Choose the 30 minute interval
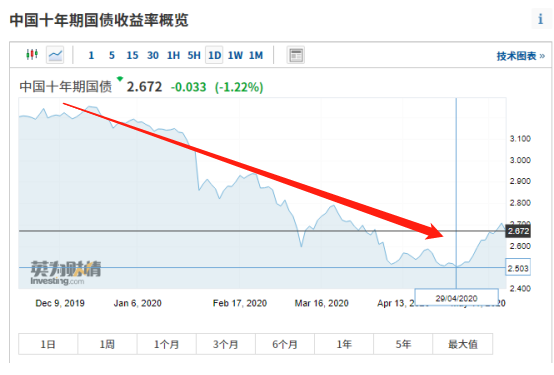Screen dimensions: 554x375 [x=153, y=55]
